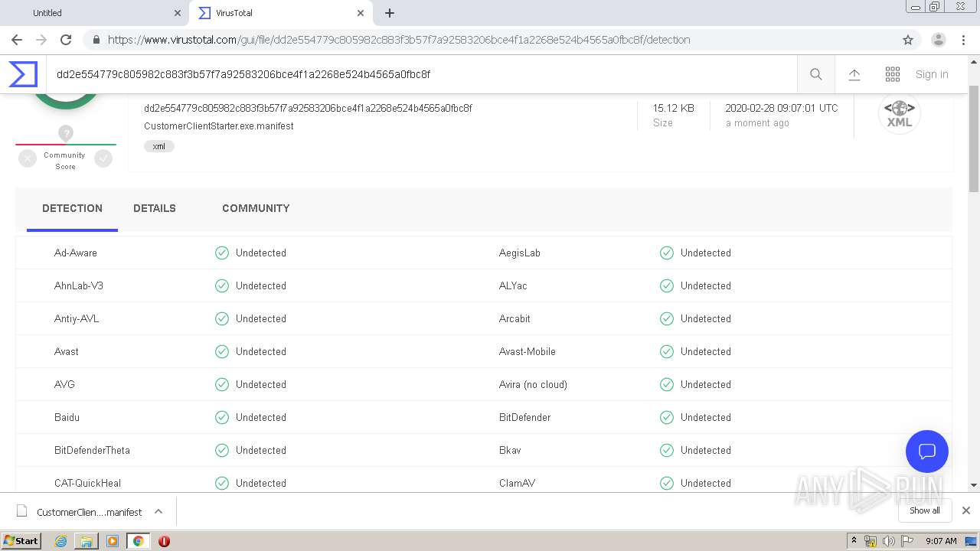Switch to the Untitled browser tab
Image resolution: width=980 pixels, height=551 pixels.
(94, 13)
